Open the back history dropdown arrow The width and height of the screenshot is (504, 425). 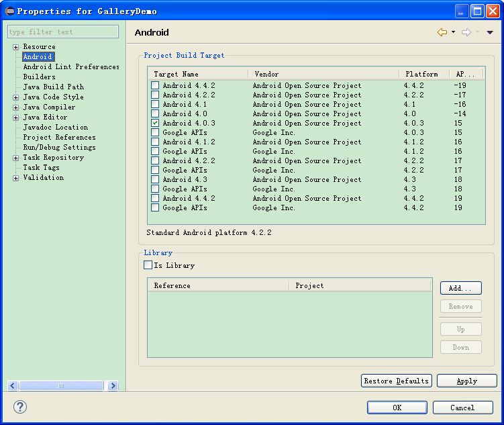pos(453,32)
